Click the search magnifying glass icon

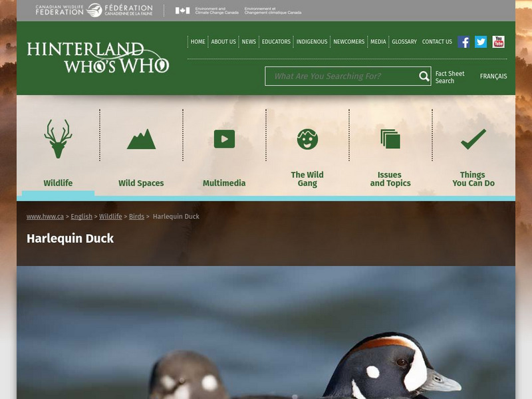423,76
